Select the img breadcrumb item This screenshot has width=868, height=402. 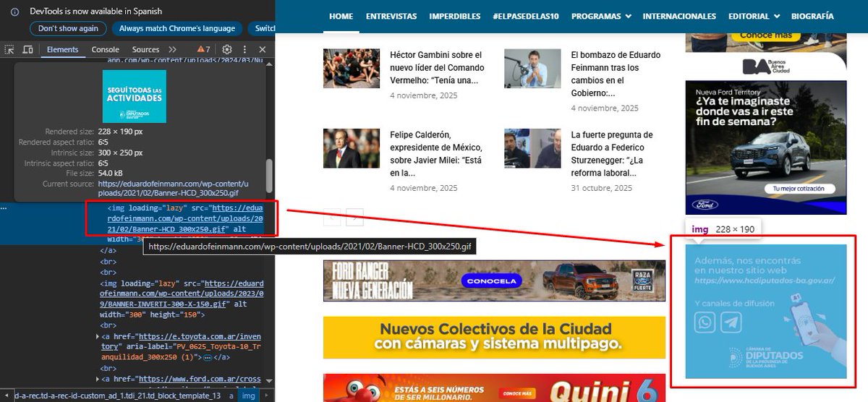tap(248, 396)
